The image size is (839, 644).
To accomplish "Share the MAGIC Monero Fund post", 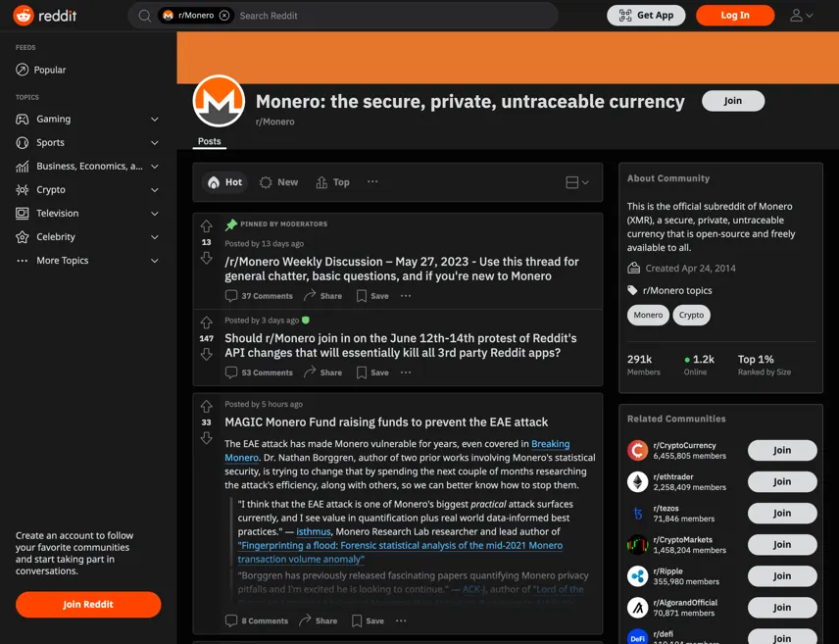I will [318, 620].
